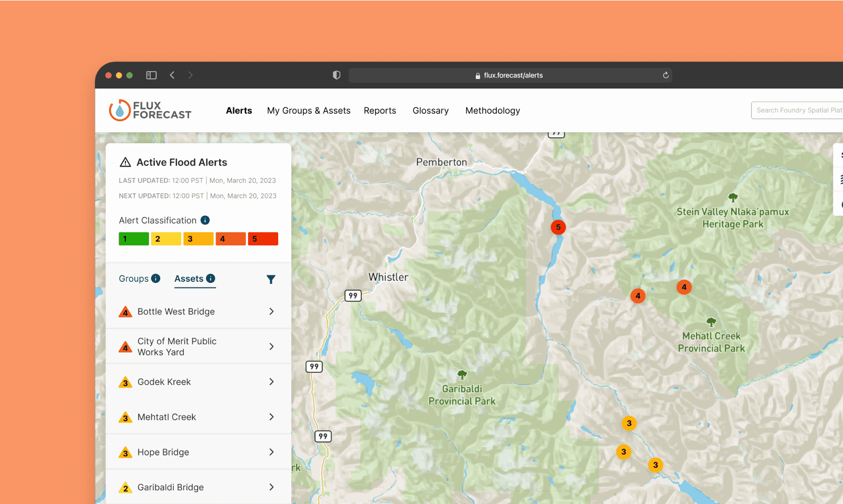Click the Groups info icon
The height and width of the screenshot is (504, 843).
coord(155,278)
